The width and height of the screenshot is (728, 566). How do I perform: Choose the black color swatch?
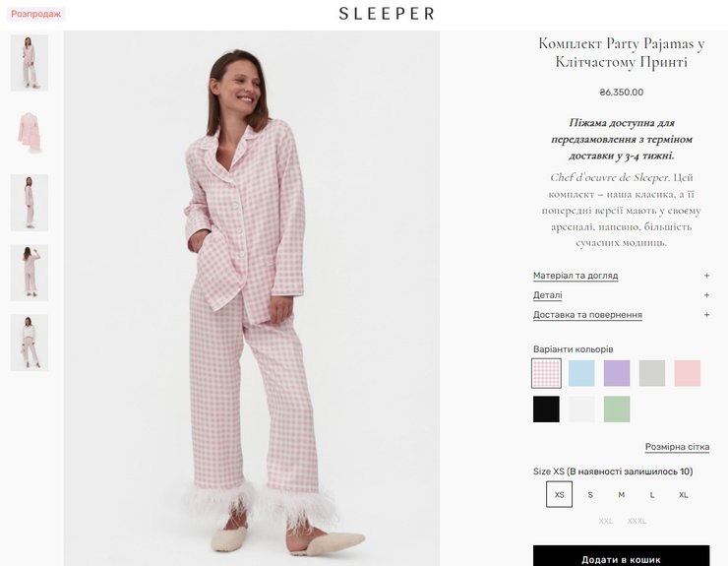coord(546,409)
